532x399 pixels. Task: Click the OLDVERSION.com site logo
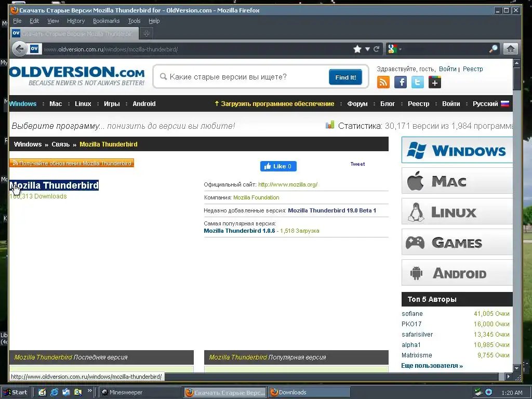pyautogui.click(x=77, y=76)
